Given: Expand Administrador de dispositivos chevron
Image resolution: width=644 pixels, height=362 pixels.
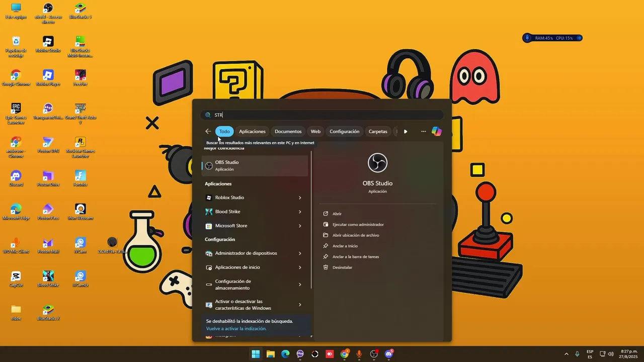Looking at the screenshot, I should [300, 253].
